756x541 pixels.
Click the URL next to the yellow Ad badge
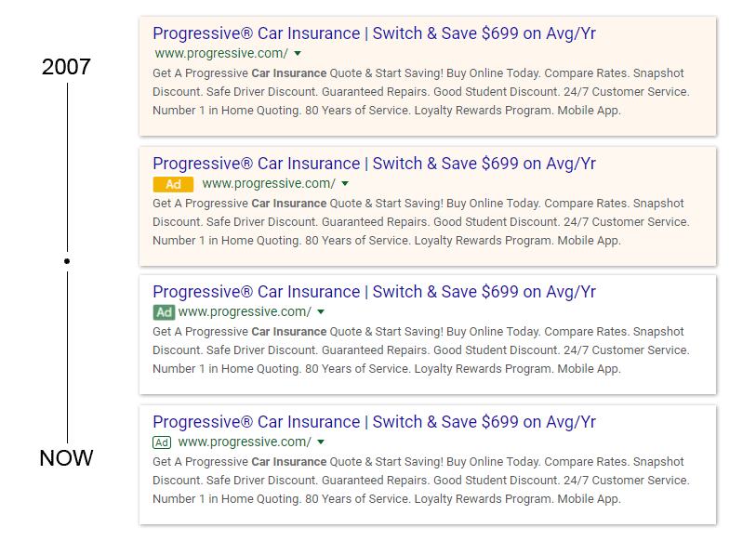269,184
